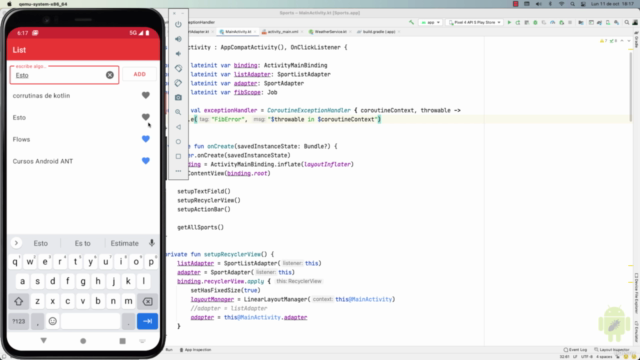Start debugging with the bug icon
The width and height of the screenshot is (640, 360).
tap(535, 22)
